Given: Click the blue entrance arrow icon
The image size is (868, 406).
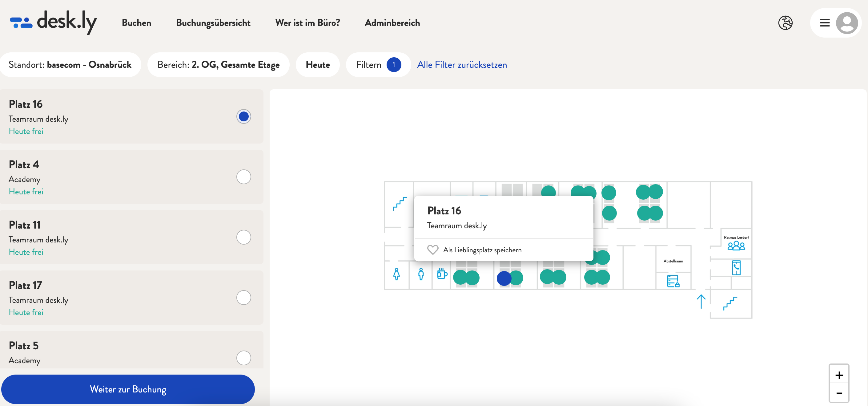Looking at the screenshot, I should point(701,302).
